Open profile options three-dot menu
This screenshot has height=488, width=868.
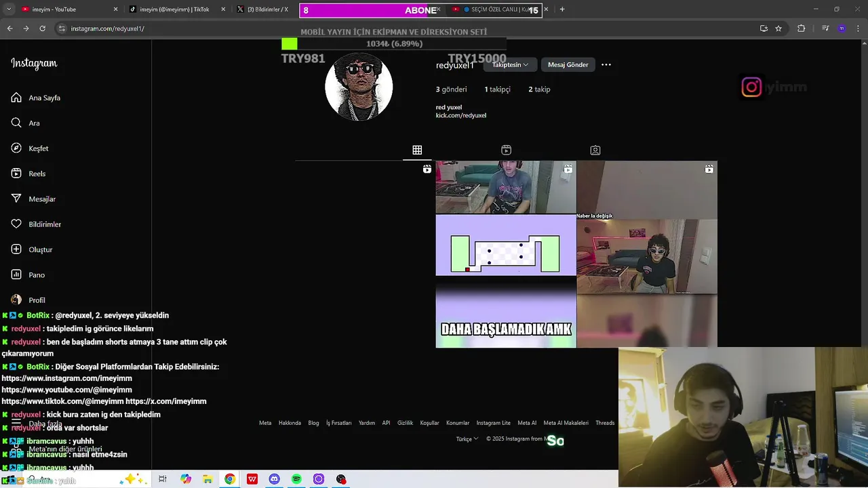click(606, 64)
